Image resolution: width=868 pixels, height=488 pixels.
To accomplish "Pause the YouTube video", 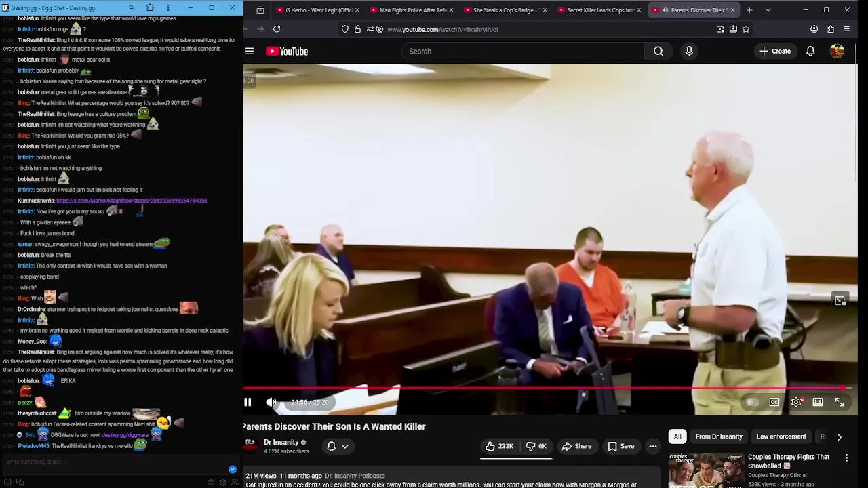I will [248, 403].
